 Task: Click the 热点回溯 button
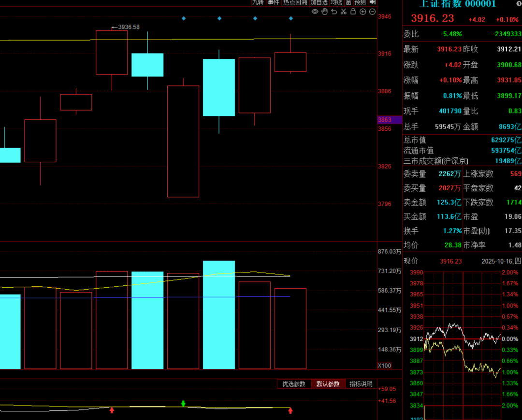295,2
